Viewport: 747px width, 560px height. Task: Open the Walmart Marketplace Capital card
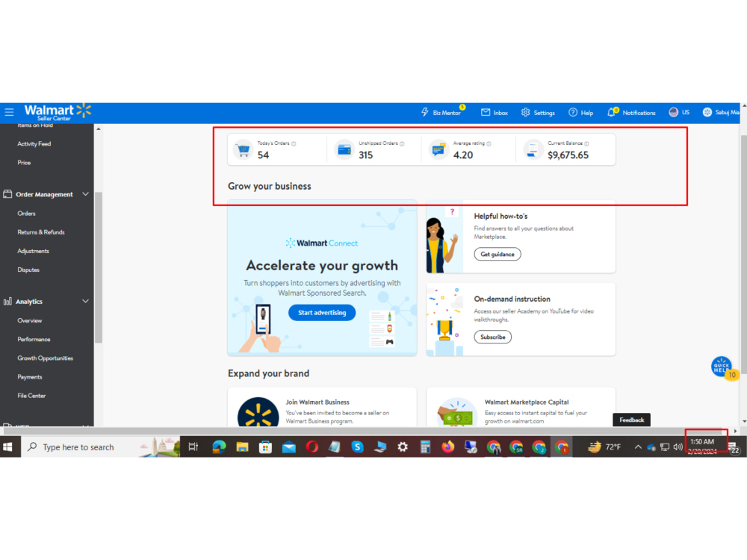[521, 408]
